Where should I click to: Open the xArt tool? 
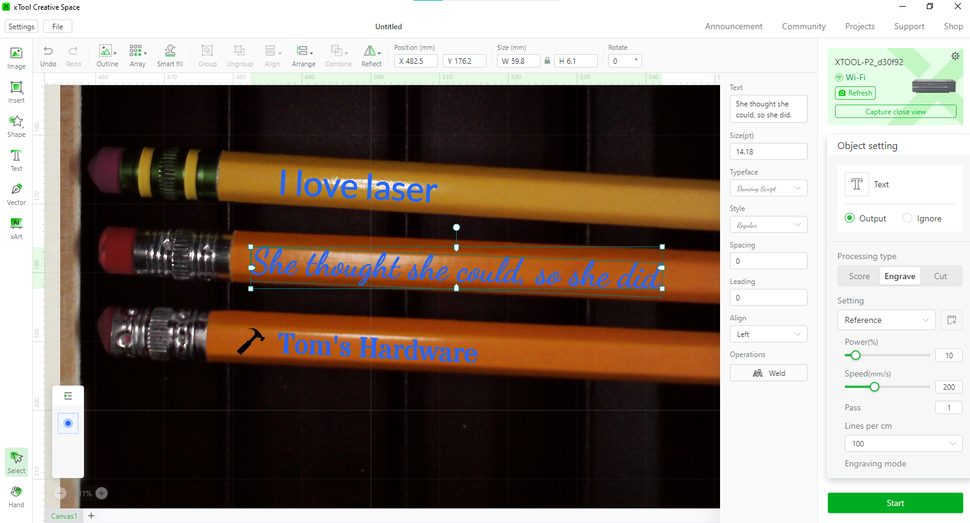[x=16, y=228]
